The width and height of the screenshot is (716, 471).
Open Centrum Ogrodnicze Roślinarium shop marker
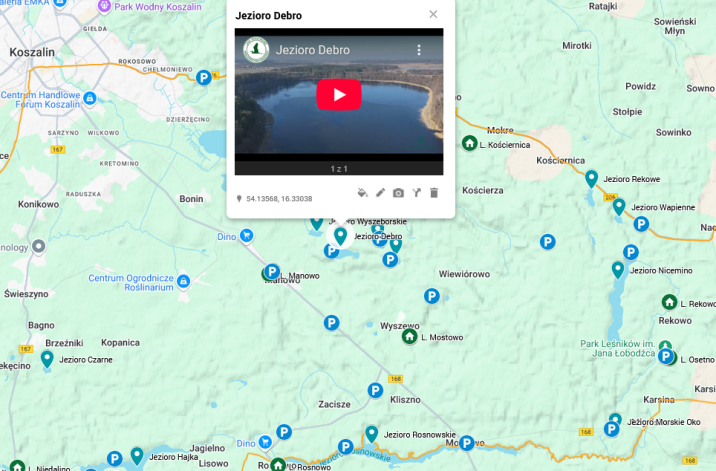[x=184, y=281]
